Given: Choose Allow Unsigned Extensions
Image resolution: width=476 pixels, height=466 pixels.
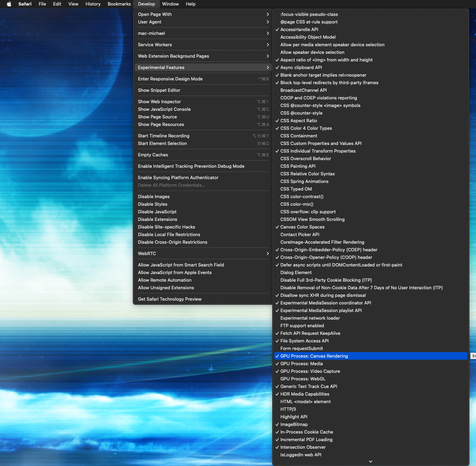Looking at the screenshot, I should coord(203,288).
